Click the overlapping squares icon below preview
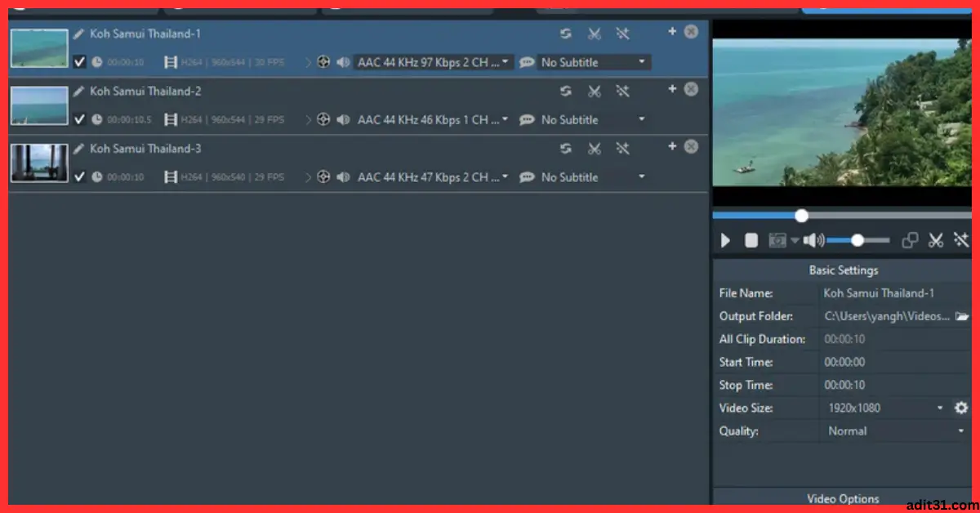 [910, 240]
